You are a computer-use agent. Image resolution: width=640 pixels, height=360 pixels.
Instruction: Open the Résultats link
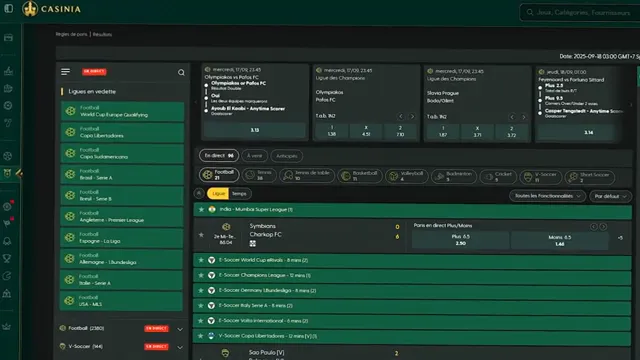point(102,34)
